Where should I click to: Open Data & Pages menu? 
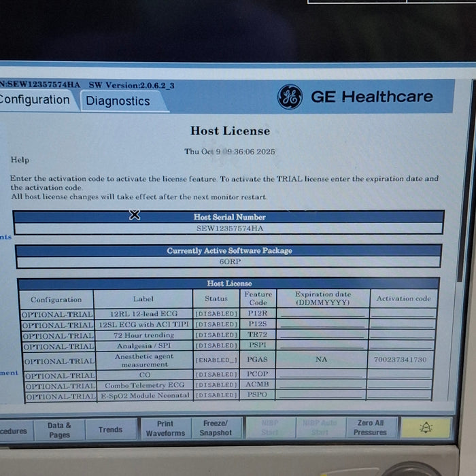tap(59, 430)
